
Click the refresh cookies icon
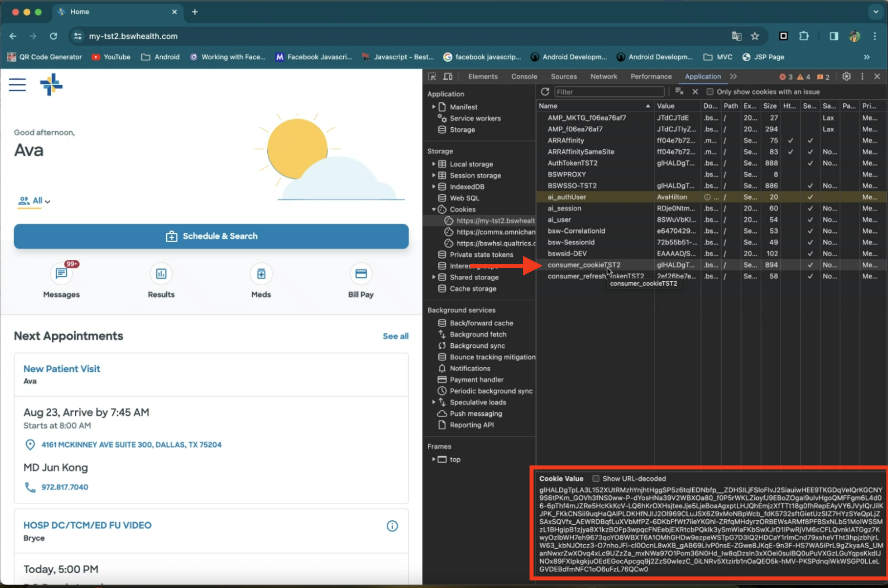(x=545, y=92)
